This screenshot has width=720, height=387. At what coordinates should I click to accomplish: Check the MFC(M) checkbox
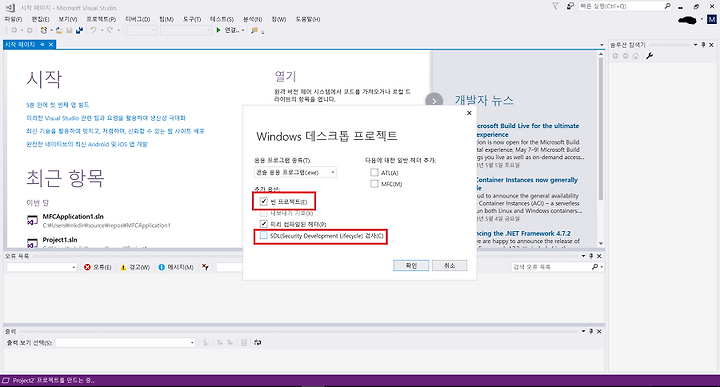coord(374,184)
